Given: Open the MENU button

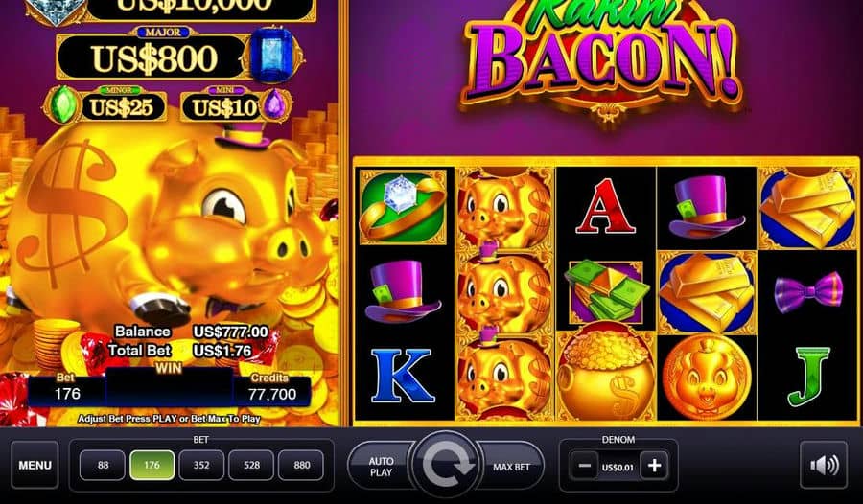Looking at the screenshot, I should [35, 465].
